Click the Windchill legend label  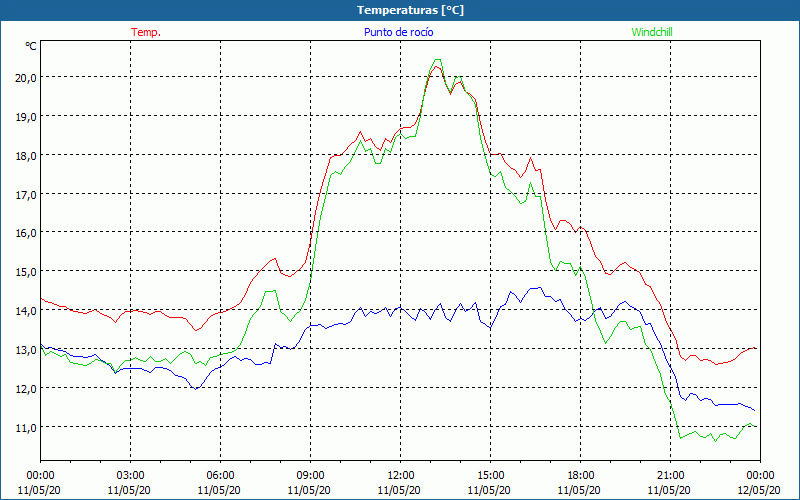click(x=652, y=32)
